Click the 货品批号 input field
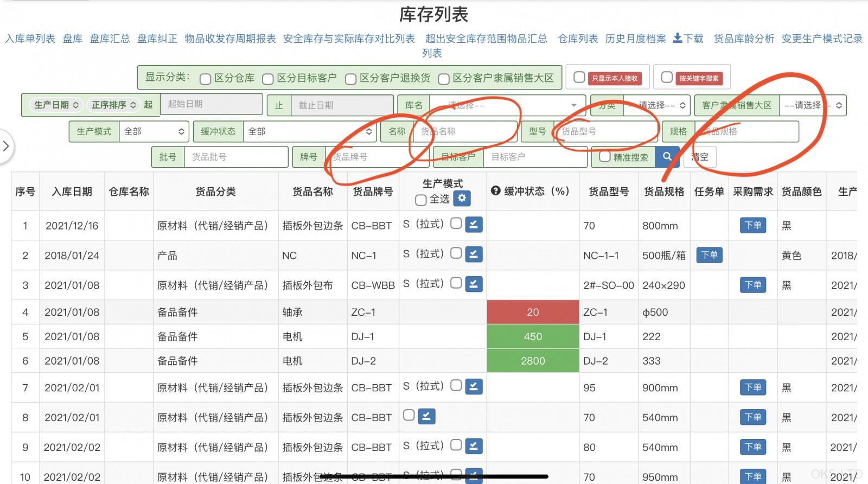 [236, 157]
